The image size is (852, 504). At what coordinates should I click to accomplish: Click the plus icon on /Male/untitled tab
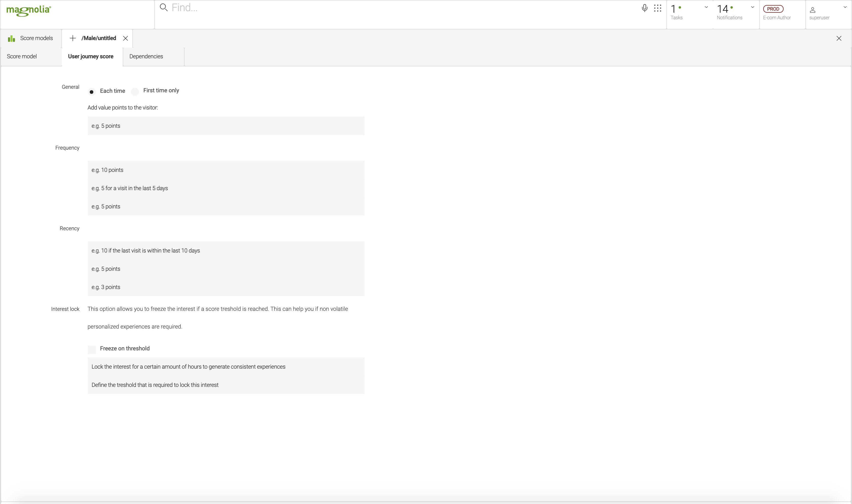point(73,38)
